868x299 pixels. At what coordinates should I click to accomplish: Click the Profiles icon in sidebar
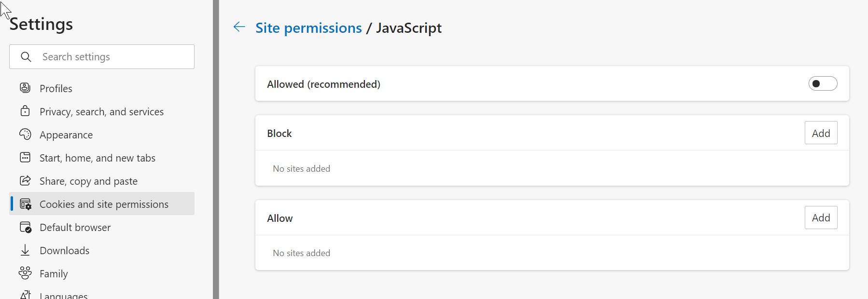point(25,88)
